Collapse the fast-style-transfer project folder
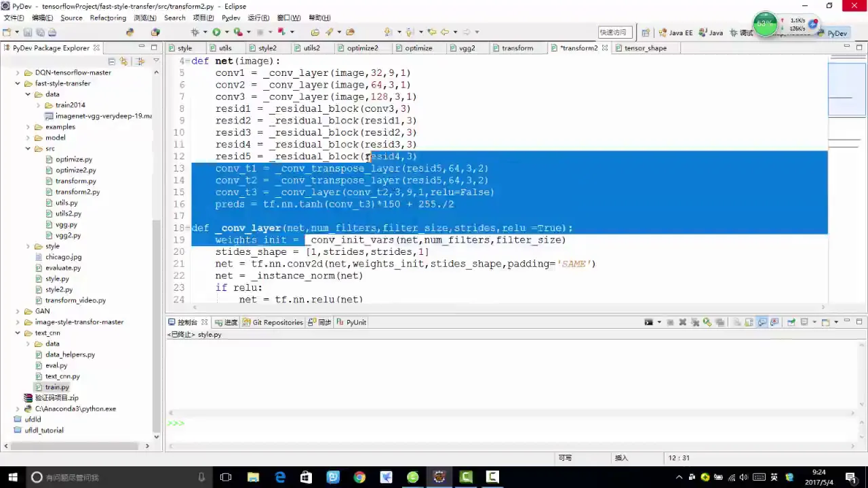 click(18, 83)
